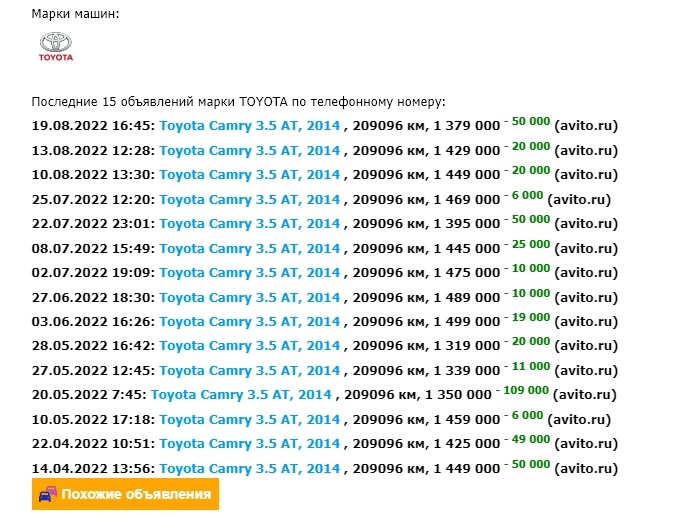Screen dimensions: 674x524
Task: Click the date 20.05.2022 7:45
Action: tap(89, 395)
